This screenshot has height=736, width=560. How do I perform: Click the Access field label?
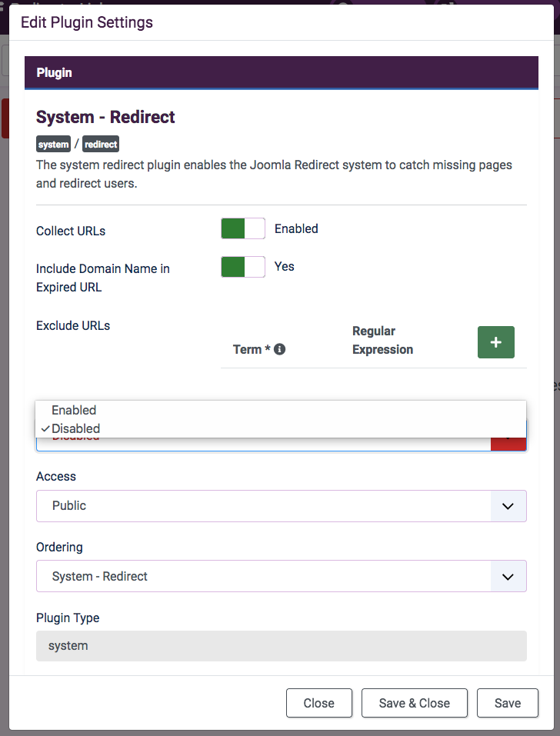(x=56, y=476)
